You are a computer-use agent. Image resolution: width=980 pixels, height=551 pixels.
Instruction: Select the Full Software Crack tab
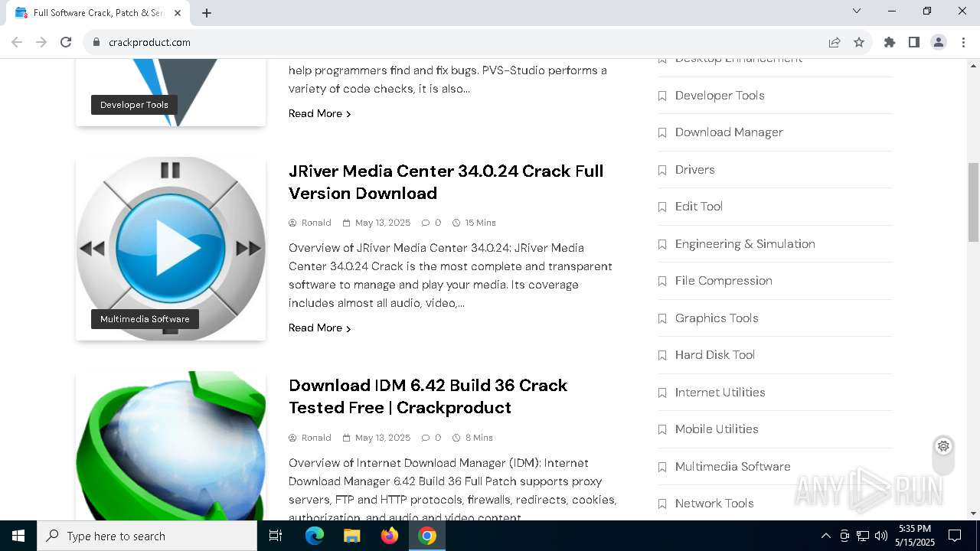(98, 13)
